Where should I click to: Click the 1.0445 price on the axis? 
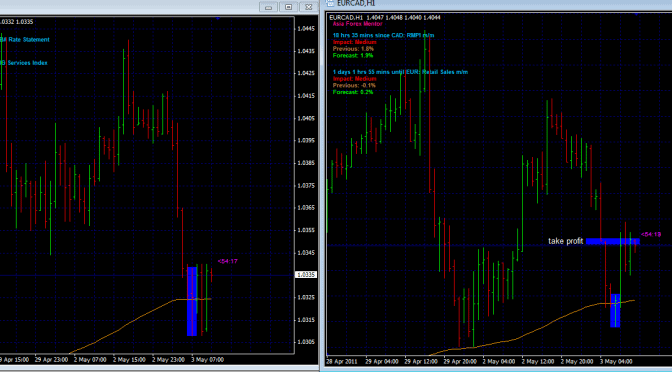[306, 29]
